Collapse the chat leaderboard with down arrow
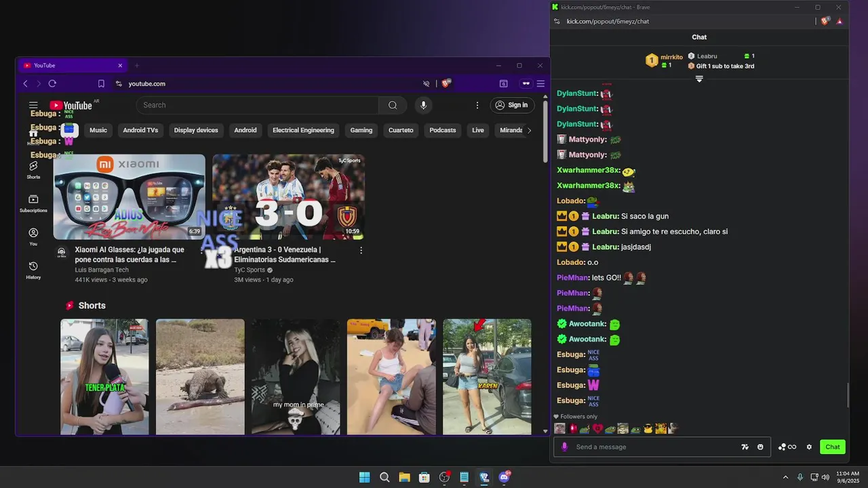868x488 pixels. [x=699, y=79]
